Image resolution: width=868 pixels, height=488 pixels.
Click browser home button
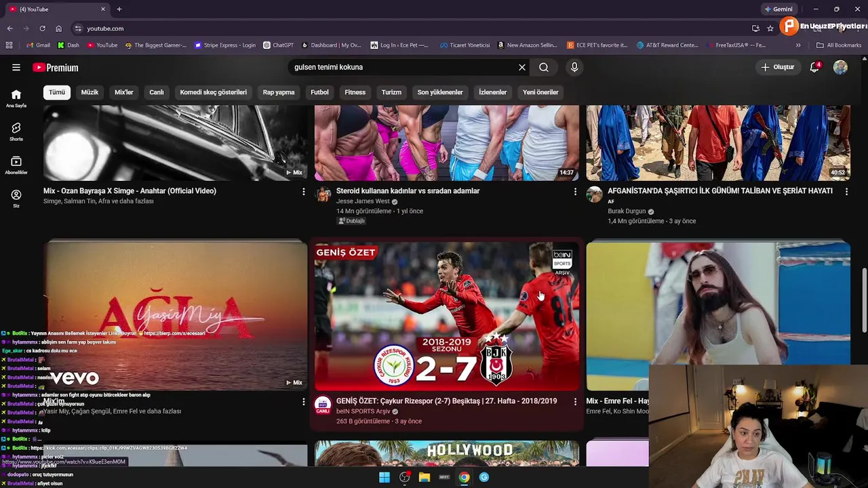[58, 28]
